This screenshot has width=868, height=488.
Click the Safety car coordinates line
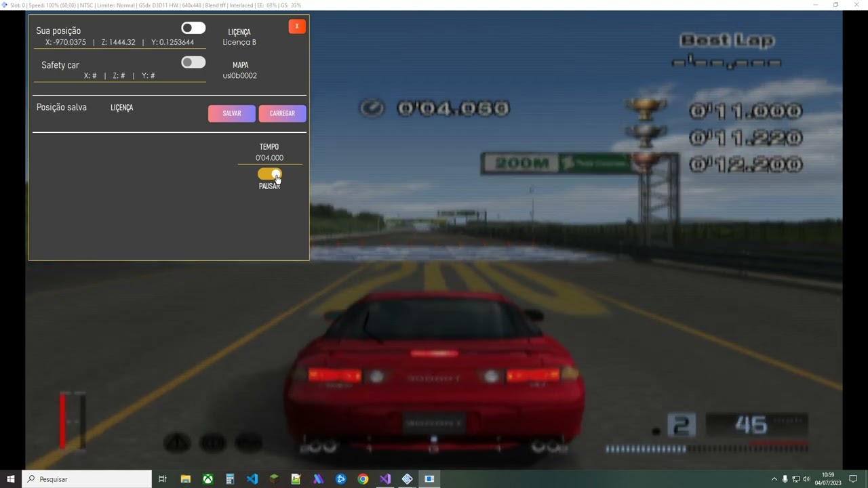coord(120,76)
